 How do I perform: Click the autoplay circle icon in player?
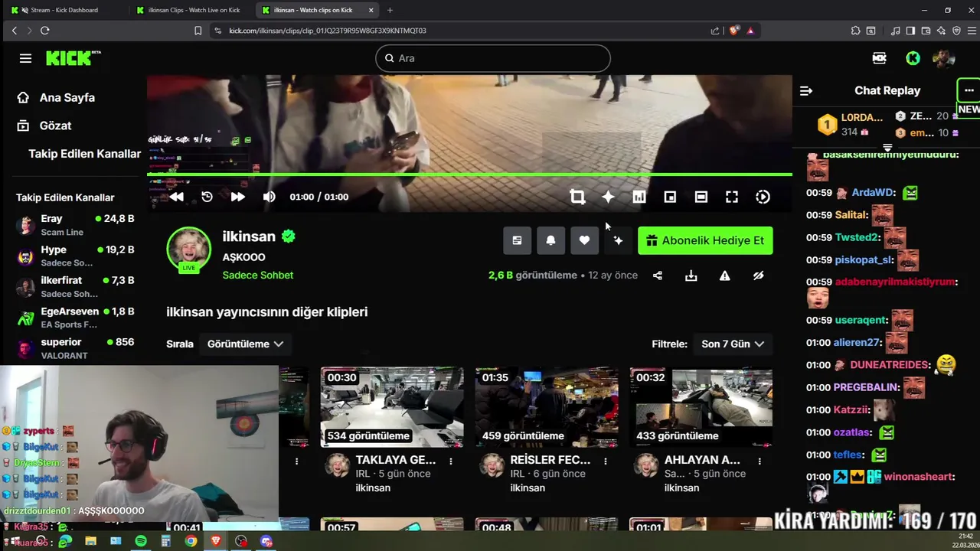[x=763, y=197]
